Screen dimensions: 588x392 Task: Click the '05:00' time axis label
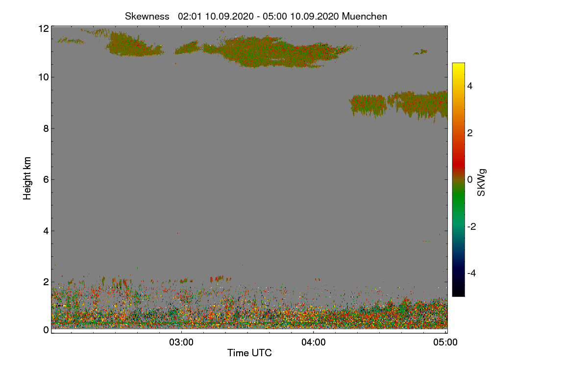coord(446,343)
